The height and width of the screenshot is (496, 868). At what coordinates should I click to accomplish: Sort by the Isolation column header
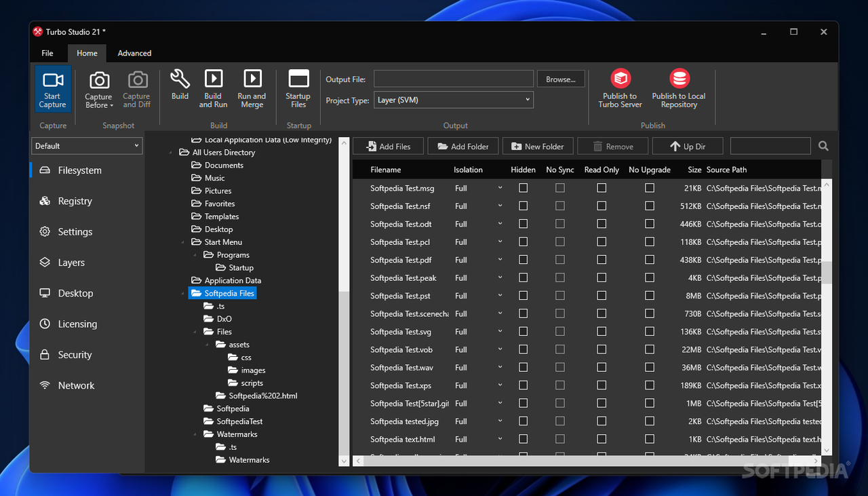(469, 170)
